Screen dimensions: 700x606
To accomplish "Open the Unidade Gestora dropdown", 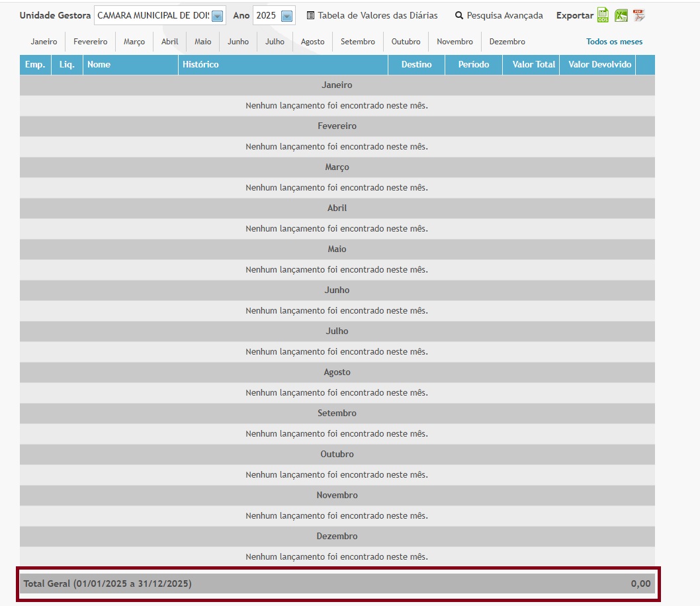I will [x=217, y=16].
